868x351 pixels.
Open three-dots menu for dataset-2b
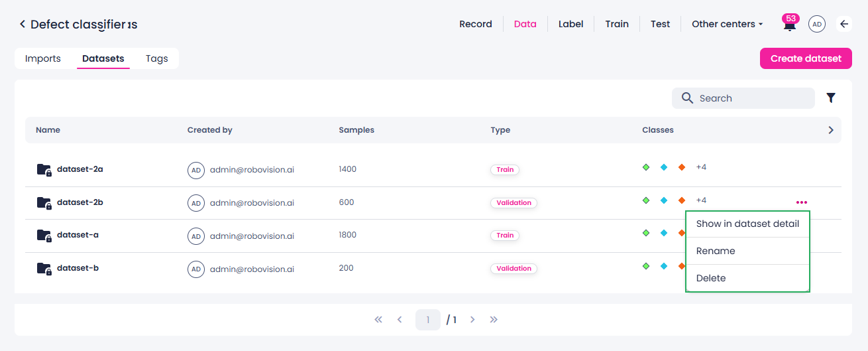[802, 202]
